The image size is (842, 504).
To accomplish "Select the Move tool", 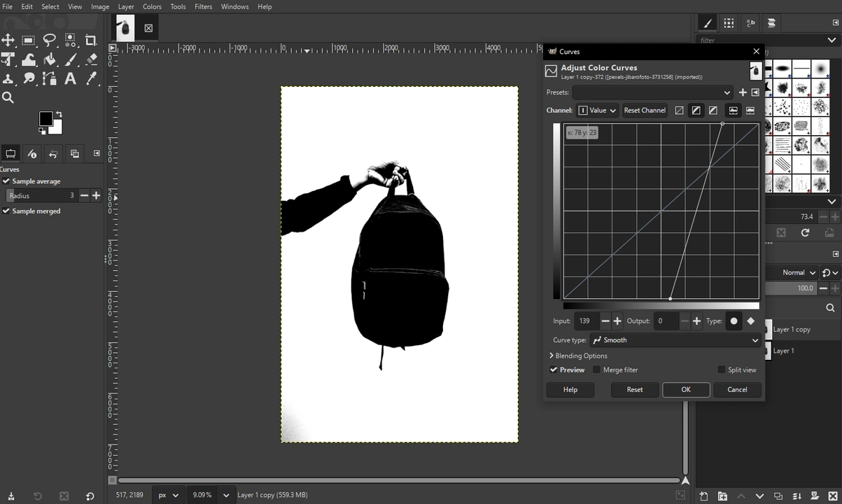I will point(8,40).
